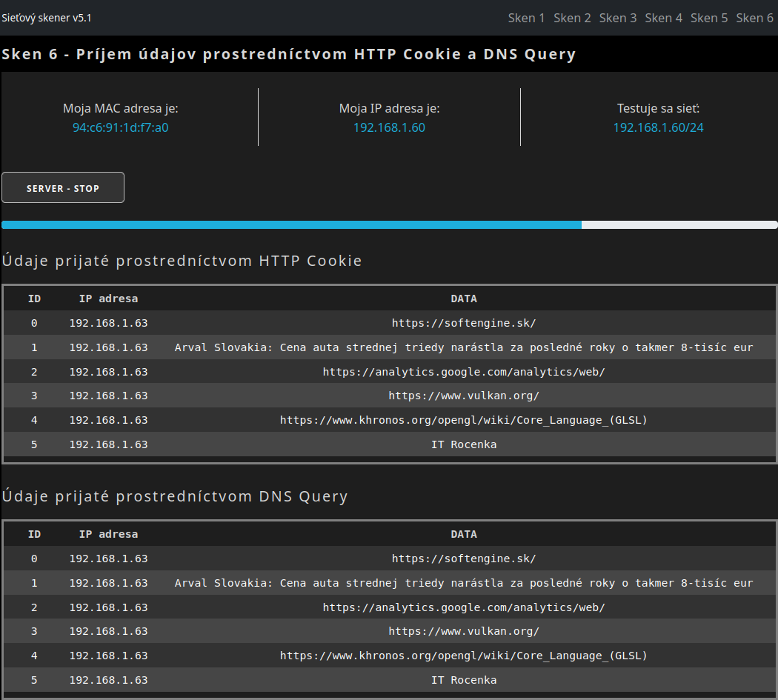Click the tested network 192.168.1.60/24
Screen dimensions: 778x700
coord(658,127)
